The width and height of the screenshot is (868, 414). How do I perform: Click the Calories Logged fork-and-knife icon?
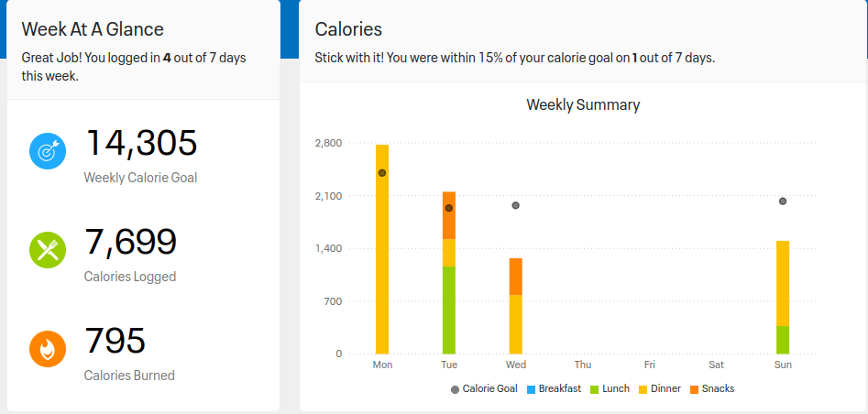[x=48, y=249]
